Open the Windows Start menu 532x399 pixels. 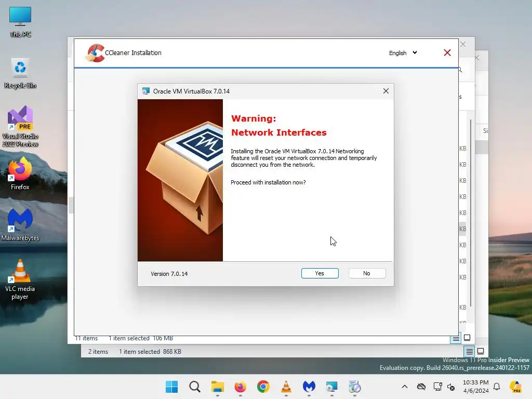coord(171,387)
